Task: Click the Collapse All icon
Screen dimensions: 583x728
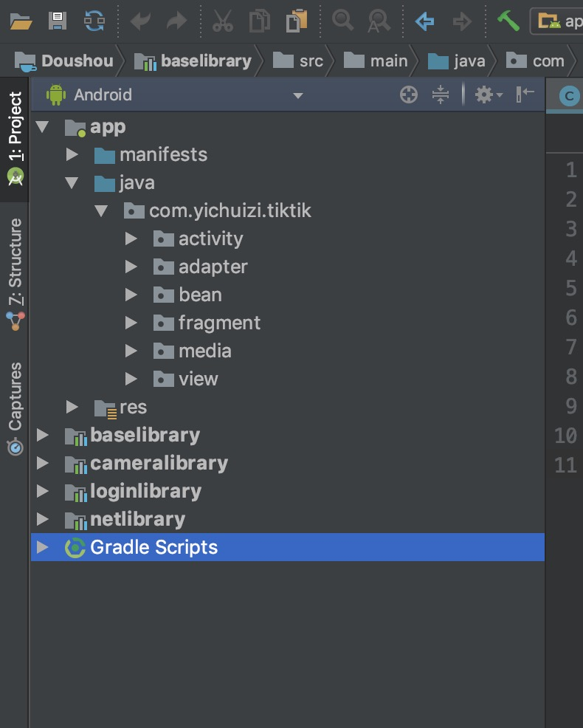Action: click(441, 95)
